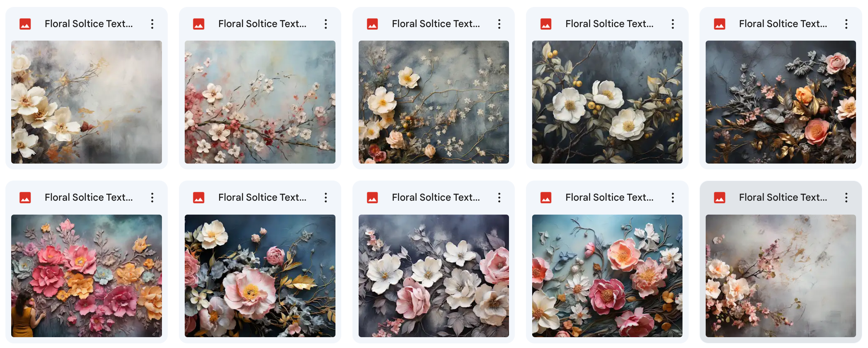Open the options menu for the bottom-right highlighted file
This screenshot has width=868, height=348.
846,197
